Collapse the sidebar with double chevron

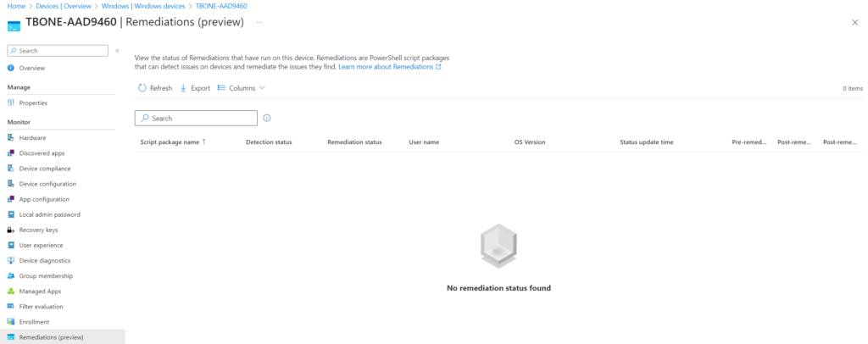(x=117, y=50)
